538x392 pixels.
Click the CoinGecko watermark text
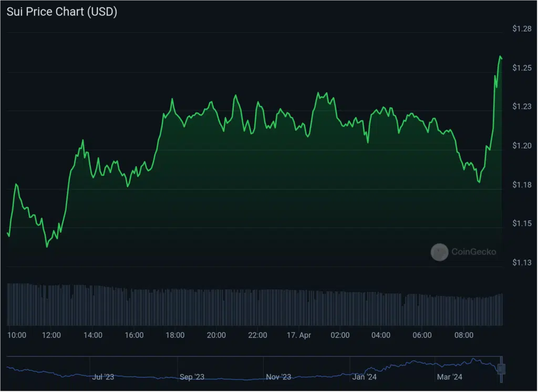click(473, 252)
